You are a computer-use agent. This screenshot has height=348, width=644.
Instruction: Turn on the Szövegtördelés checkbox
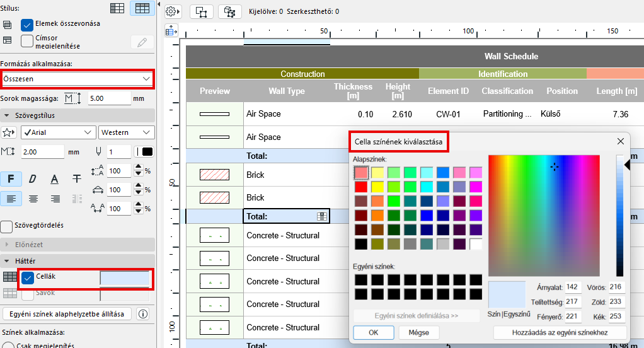[x=7, y=226]
